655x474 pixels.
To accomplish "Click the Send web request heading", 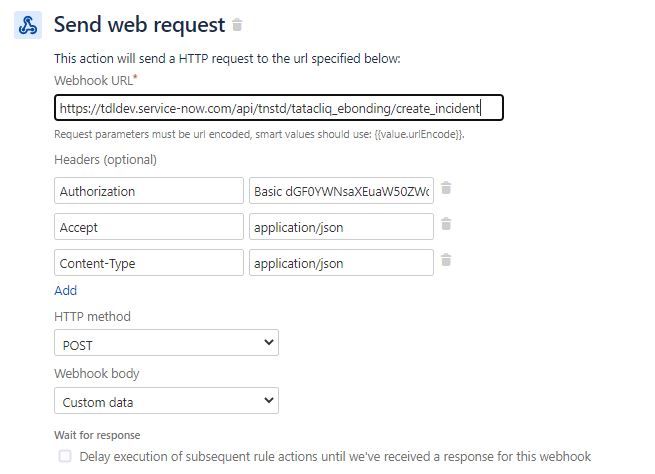I will click(x=140, y=25).
